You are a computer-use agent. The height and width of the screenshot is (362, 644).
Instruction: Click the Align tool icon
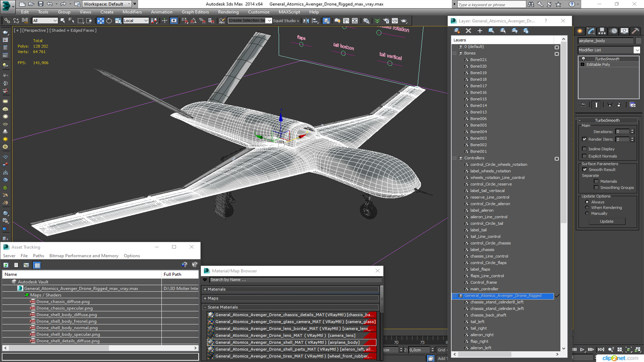tap(315, 21)
